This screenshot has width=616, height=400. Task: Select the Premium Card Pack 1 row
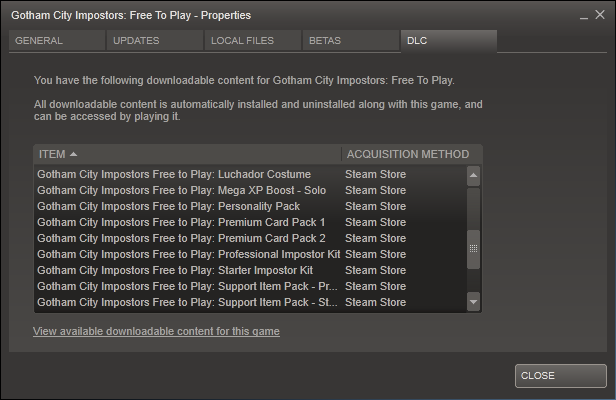(x=251, y=222)
